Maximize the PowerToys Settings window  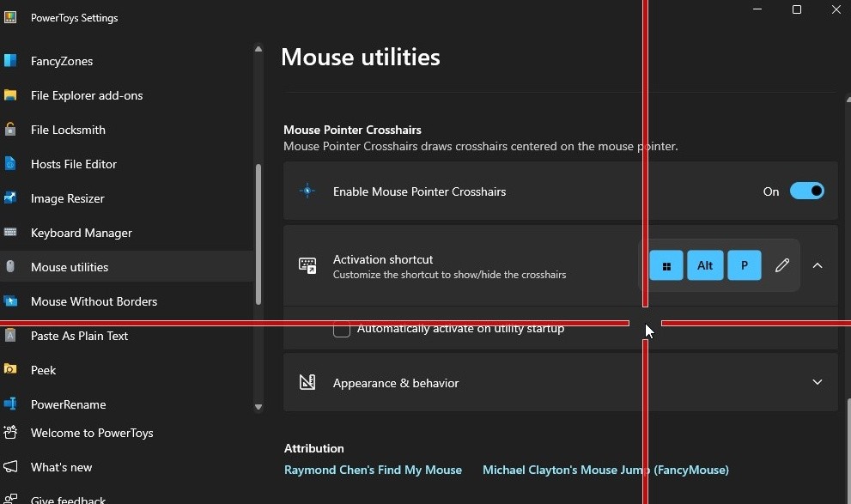(797, 9)
